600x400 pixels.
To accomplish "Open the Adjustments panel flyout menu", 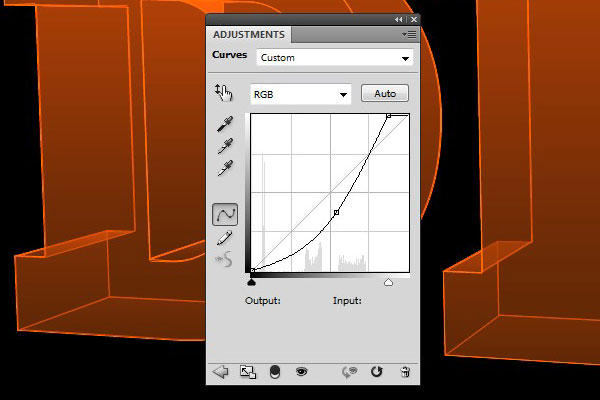I will click(408, 34).
